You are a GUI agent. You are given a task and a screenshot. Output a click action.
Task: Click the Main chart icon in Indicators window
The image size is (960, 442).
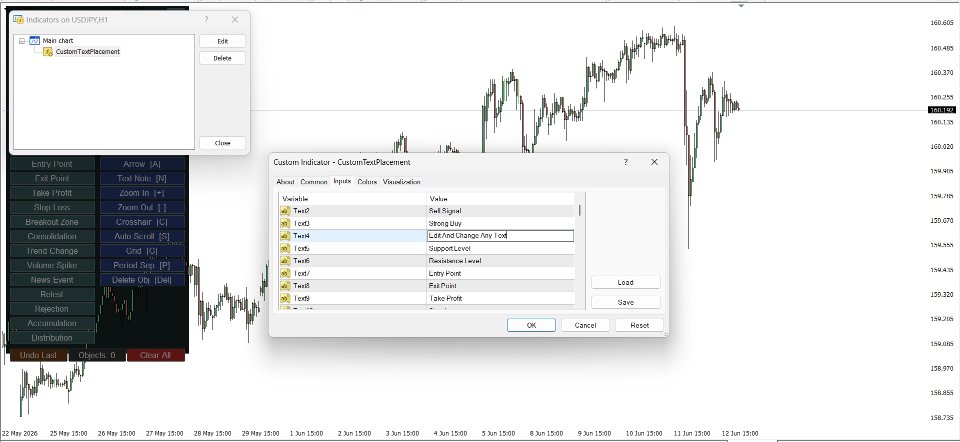point(34,40)
